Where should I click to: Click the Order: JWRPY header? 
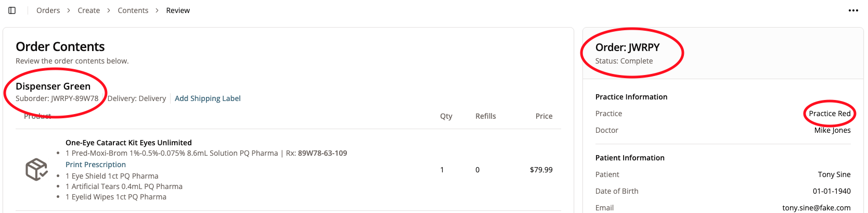pos(627,47)
